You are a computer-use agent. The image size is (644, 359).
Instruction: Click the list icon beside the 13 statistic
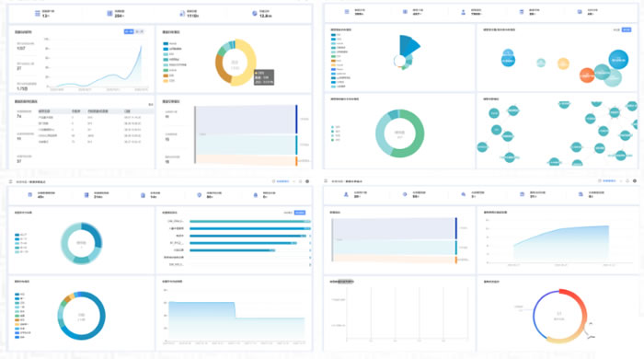[x=38, y=14]
